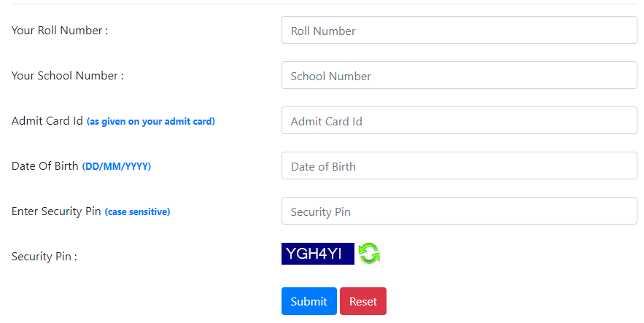Reset all form fields with Reset button
The height and width of the screenshot is (323, 644).
click(363, 301)
